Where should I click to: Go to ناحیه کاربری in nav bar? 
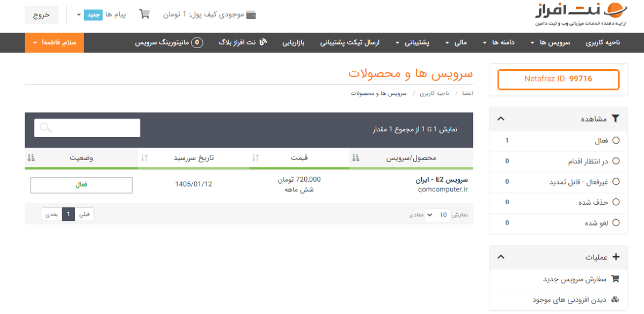603,42
